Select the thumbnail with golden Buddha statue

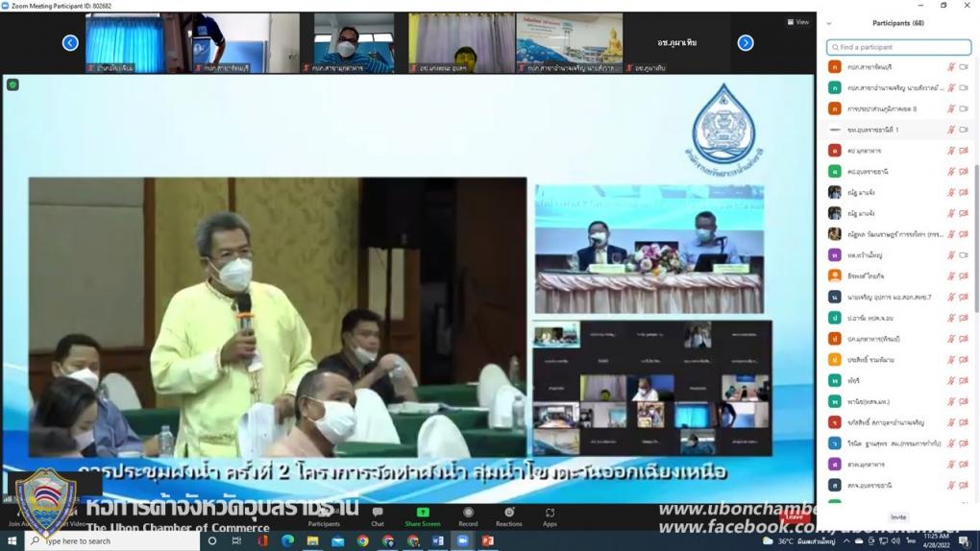pyautogui.click(x=570, y=42)
